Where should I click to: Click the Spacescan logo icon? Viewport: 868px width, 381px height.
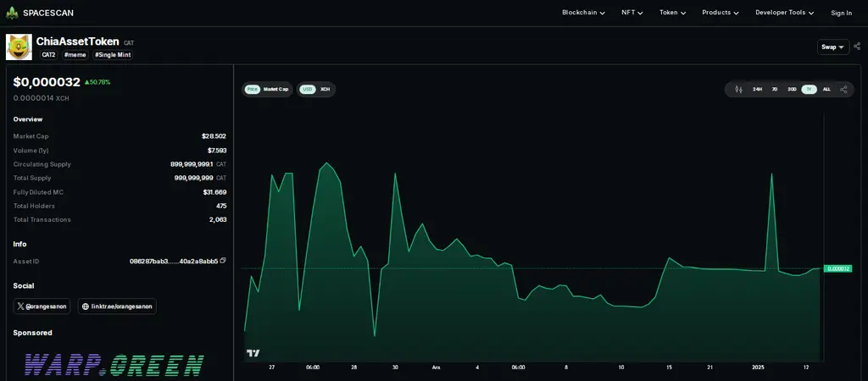pos(12,13)
